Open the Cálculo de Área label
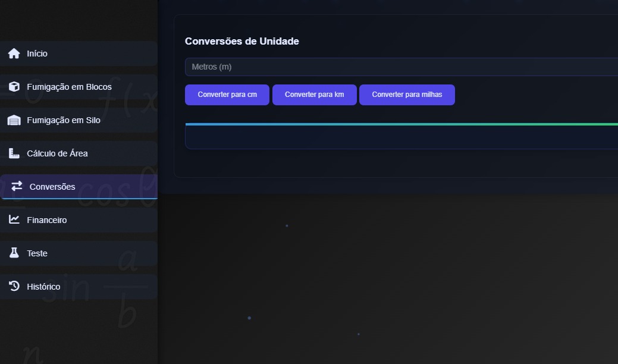Viewport: 618px width, 364px height. pos(57,153)
